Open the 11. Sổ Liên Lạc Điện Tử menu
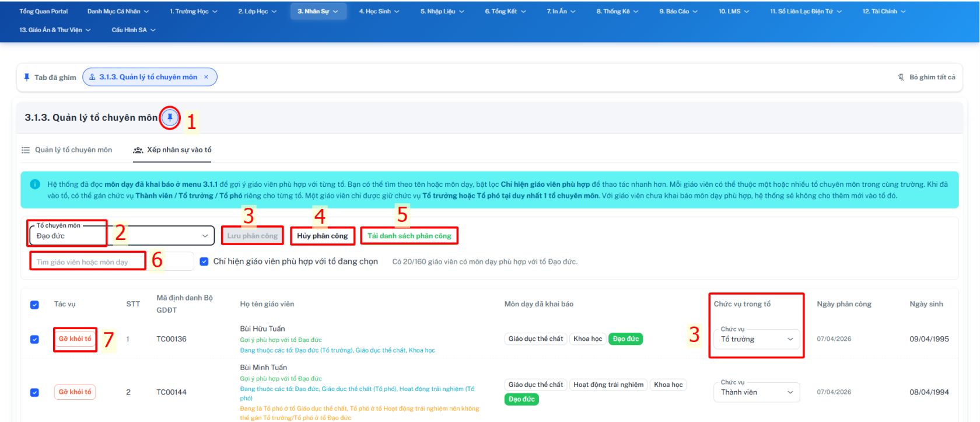Image resolution: width=980 pixels, height=422 pixels. [x=806, y=11]
